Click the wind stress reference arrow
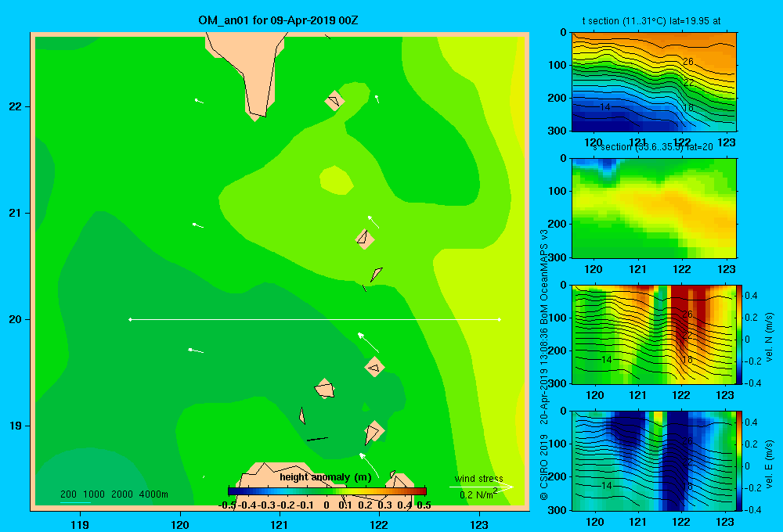This screenshot has width=783, height=532. point(481,487)
